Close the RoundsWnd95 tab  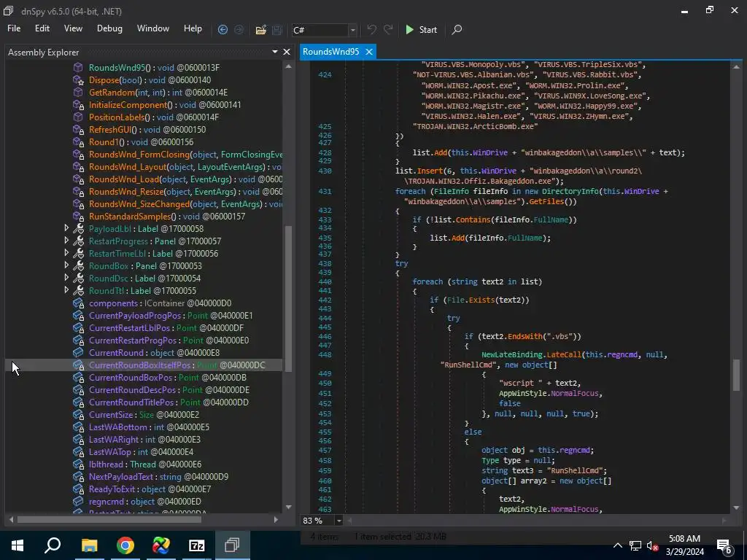coord(368,52)
